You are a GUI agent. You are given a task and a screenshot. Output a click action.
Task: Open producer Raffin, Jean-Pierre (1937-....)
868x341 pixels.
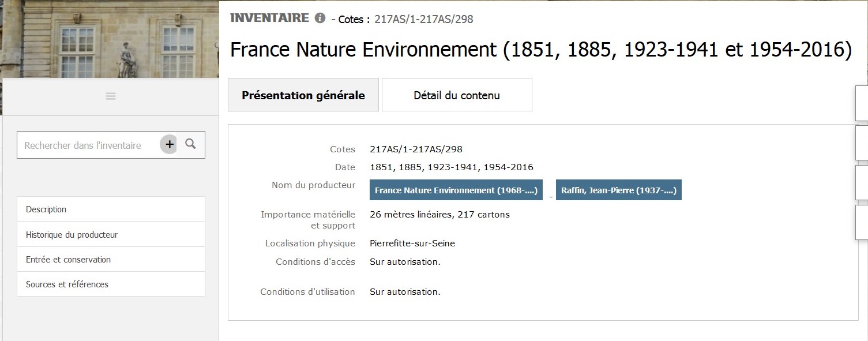point(619,190)
